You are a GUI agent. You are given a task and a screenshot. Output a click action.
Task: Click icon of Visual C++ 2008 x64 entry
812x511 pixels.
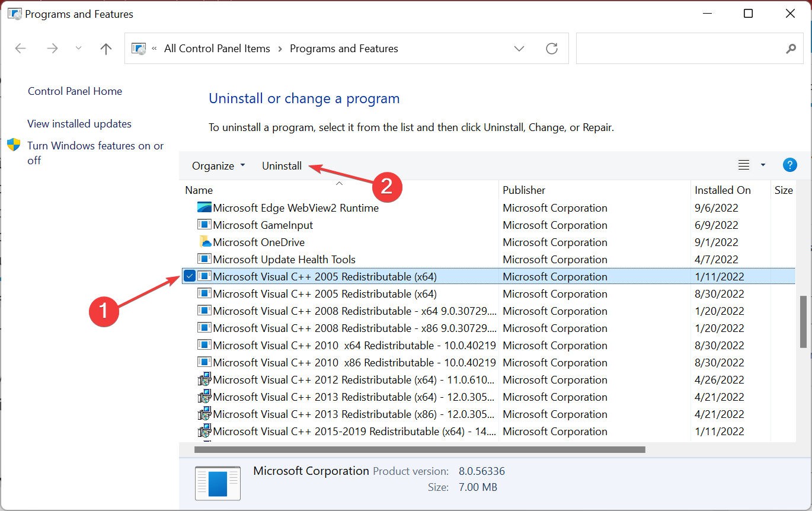(x=204, y=311)
